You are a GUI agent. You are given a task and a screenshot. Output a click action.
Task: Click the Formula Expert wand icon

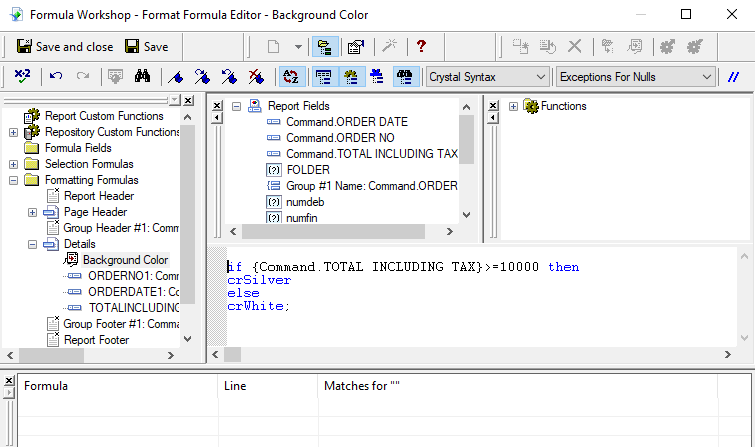[x=389, y=47]
